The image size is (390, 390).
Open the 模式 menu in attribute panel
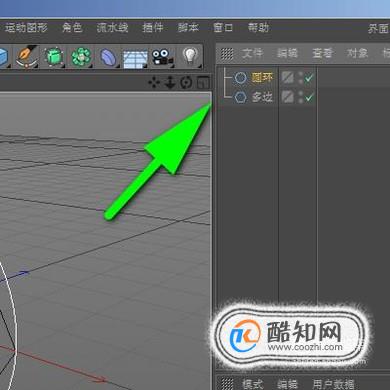pos(252,384)
